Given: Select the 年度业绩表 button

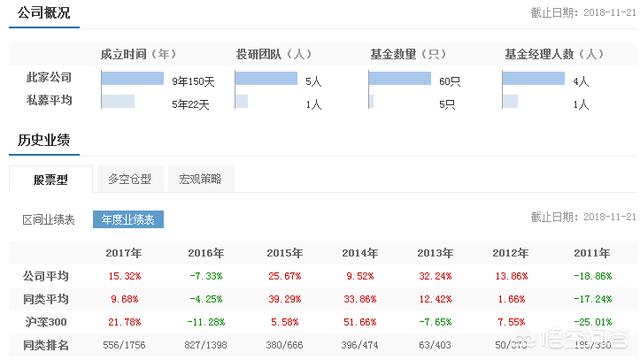Looking at the screenshot, I should (x=128, y=220).
